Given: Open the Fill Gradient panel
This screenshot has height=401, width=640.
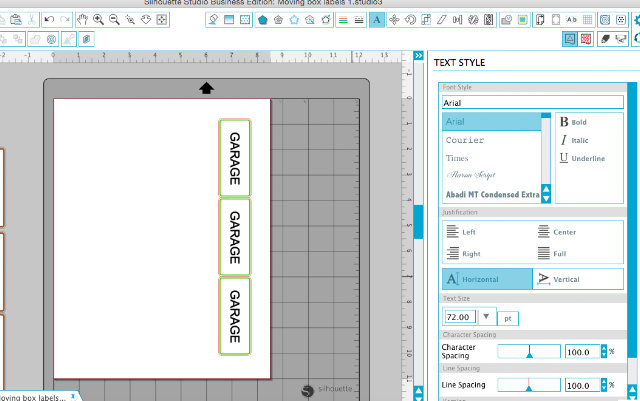Looking at the screenshot, I should [x=229, y=20].
